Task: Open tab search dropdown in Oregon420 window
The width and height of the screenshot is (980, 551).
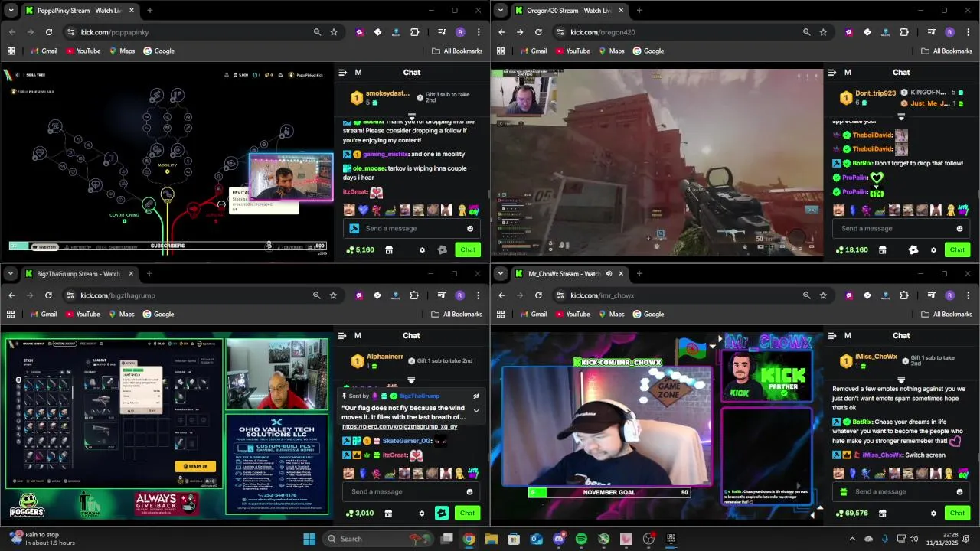Action: click(500, 11)
